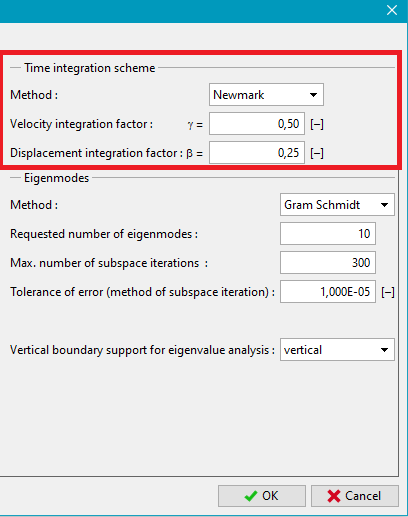Image resolution: width=408 pixels, height=517 pixels.
Task: Click the Time integration scheme group heading
Action: [x=90, y=68]
